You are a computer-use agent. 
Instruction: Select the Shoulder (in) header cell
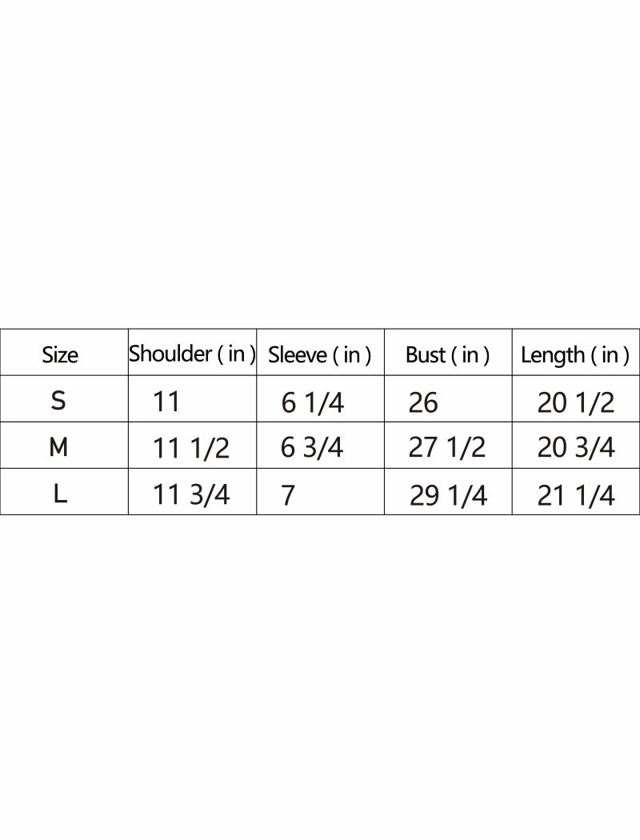(x=192, y=354)
